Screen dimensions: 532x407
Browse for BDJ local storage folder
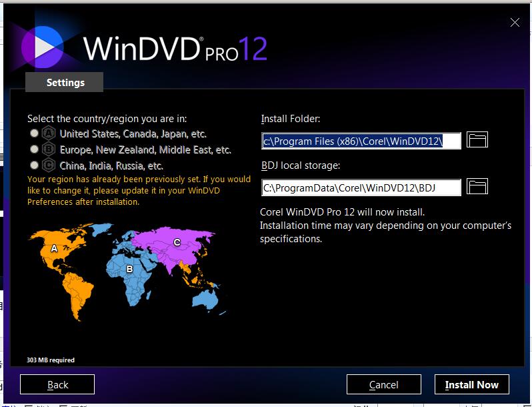point(477,187)
